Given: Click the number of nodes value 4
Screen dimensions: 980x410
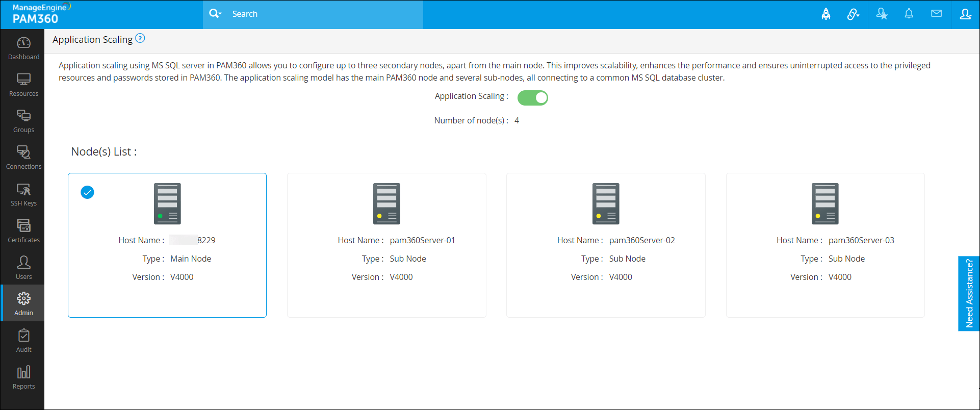Looking at the screenshot, I should [517, 120].
